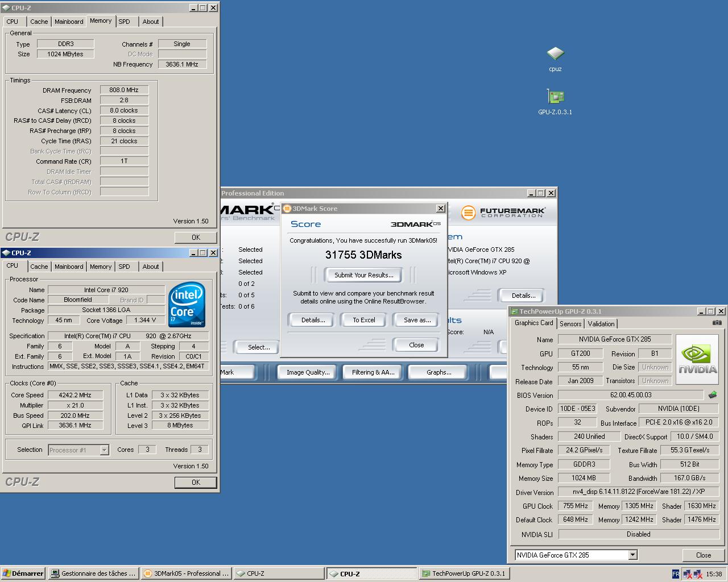Viewport: 728px width, 582px height.
Task: Switch to Validation tab in GPU-Z
Action: pos(601,324)
